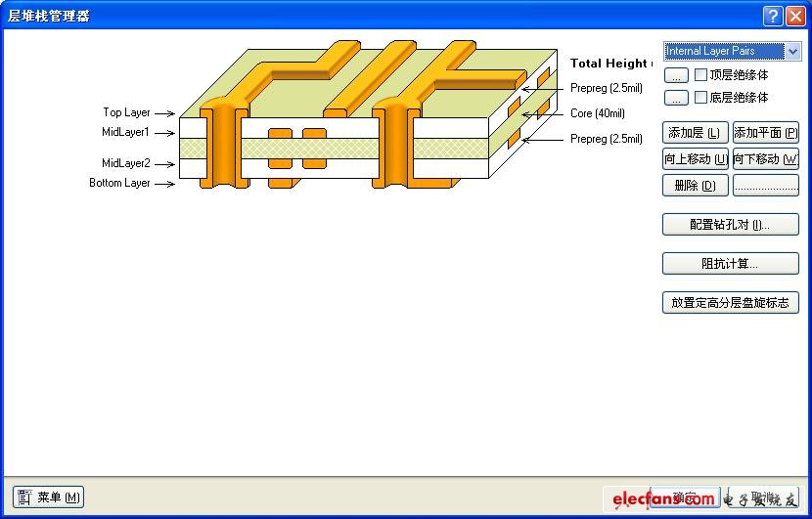Viewport: 812px width, 519px height.
Task: Click the 添加层 (L) button
Action: click(695, 133)
